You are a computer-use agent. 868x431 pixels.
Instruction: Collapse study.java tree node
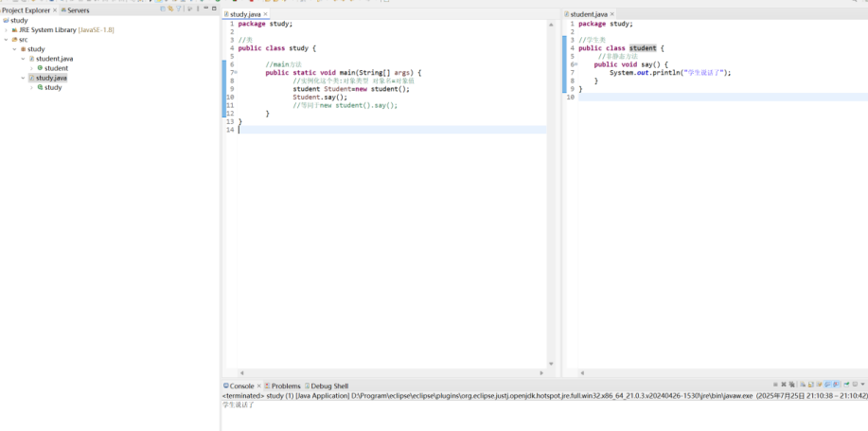click(23, 78)
